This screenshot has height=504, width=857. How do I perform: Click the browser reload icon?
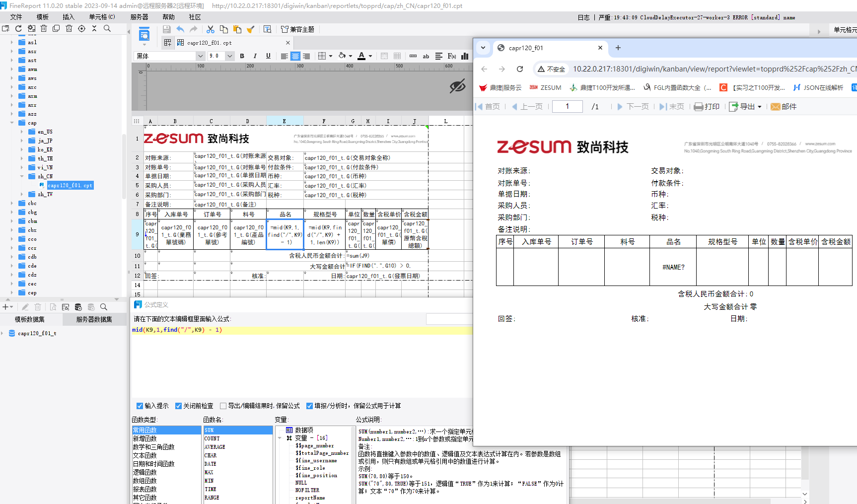pos(520,69)
